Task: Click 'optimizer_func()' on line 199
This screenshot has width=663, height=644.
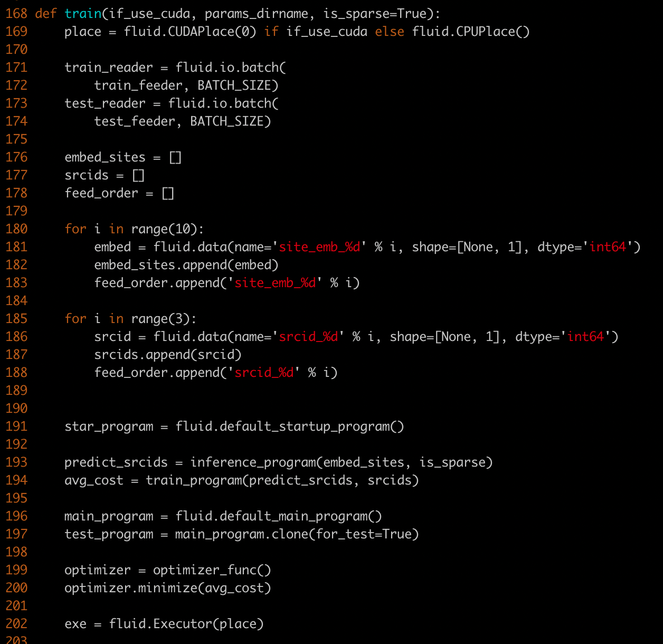Action: click(212, 570)
